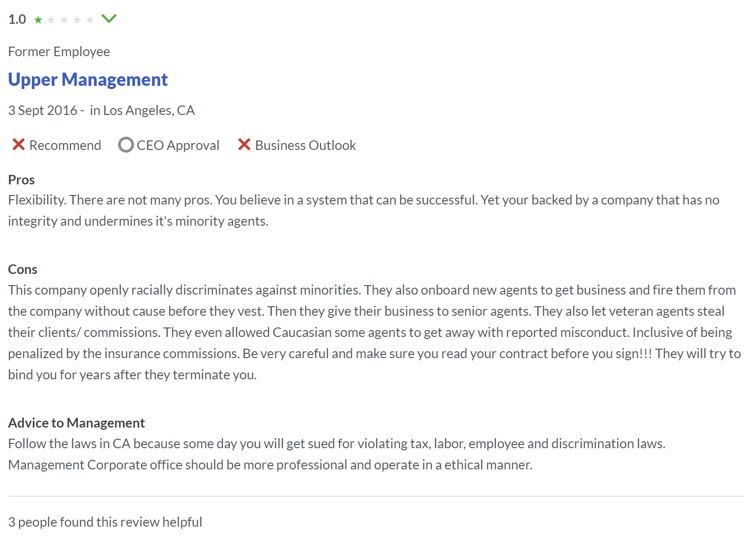Viewport: 756px width, 542px height.
Task: Click red X icon beside Business Outlook
Action: [244, 145]
